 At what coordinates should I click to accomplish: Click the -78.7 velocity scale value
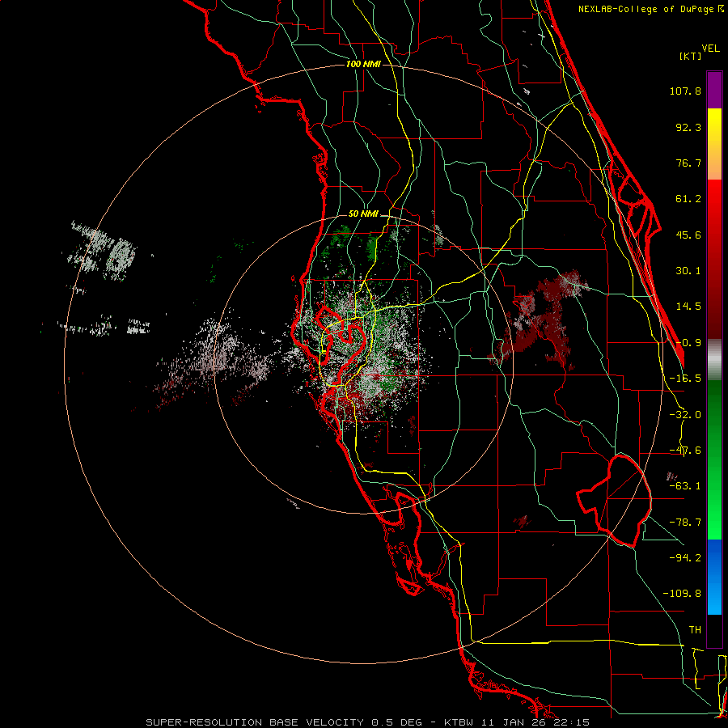click(x=685, y=523)
